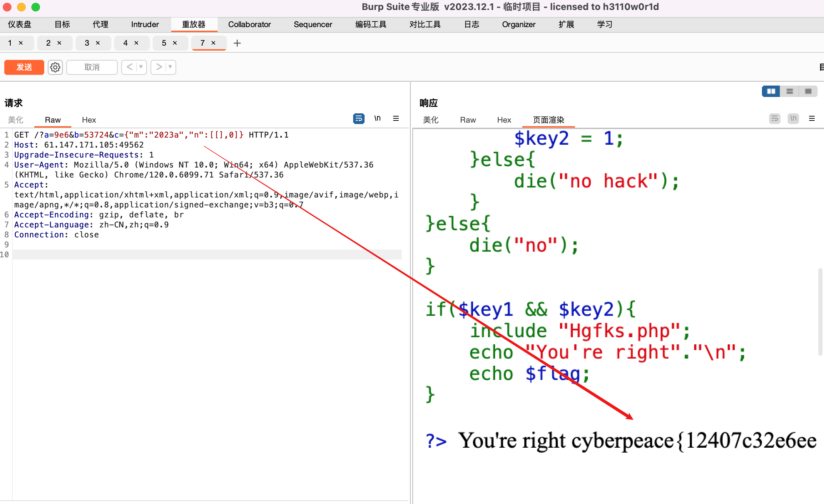824x504 pixels.
Task: Open response panel hamburger menu
Action: point(812,118)
